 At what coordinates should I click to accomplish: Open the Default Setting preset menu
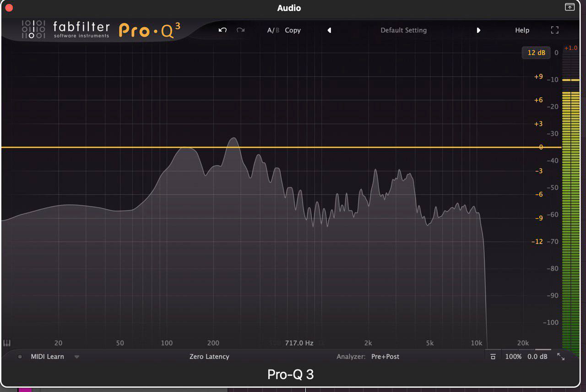pyautogui.click(x=404, y=30)
